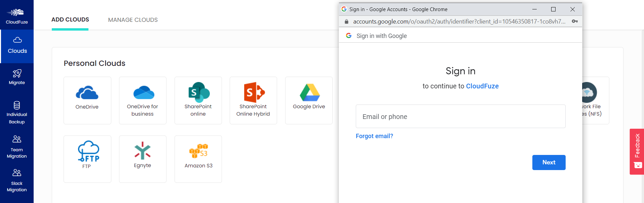
Task: Select the Google Drive cloud
Action: coord(309,100)
